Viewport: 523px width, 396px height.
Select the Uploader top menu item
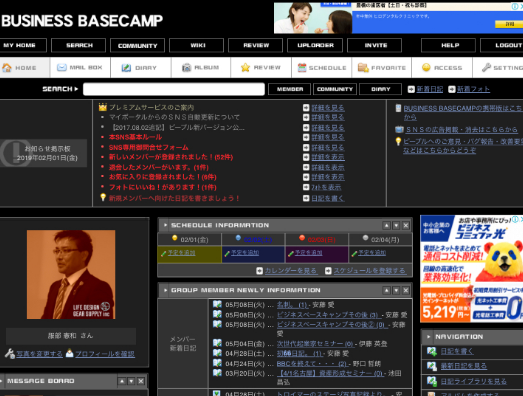pyautogui.click(x=315, y=45)
